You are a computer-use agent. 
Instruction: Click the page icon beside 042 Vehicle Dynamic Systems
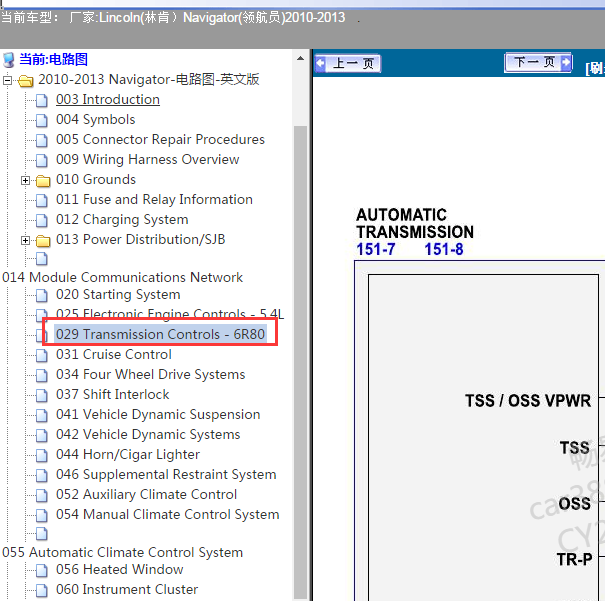42,436
